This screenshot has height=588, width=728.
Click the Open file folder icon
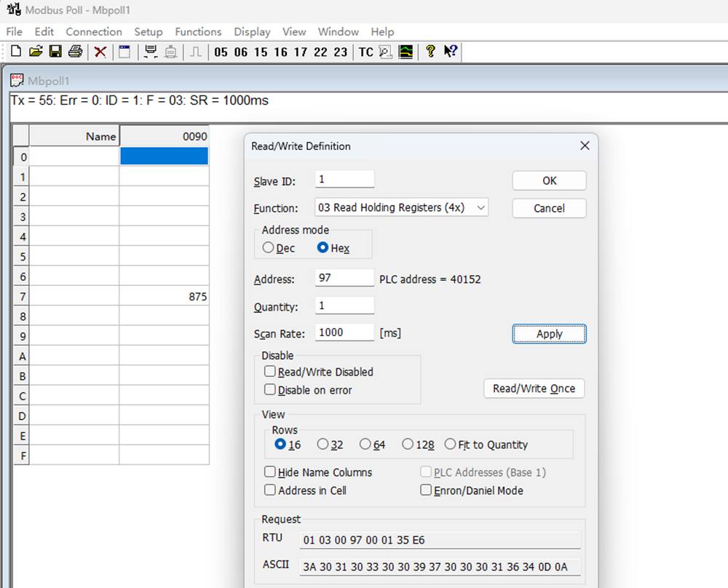(36, 51)
